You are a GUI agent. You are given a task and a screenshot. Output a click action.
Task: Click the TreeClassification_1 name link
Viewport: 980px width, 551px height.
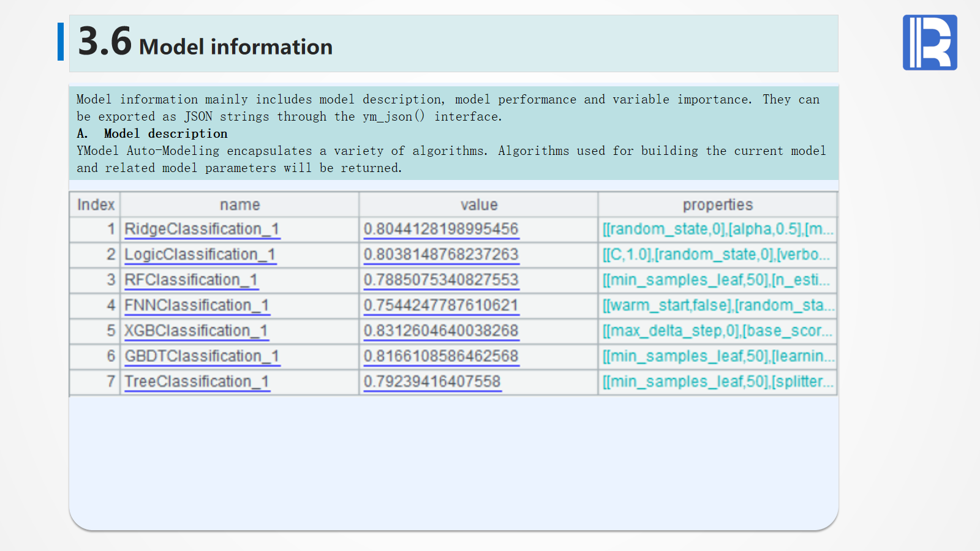pos(197,381)
